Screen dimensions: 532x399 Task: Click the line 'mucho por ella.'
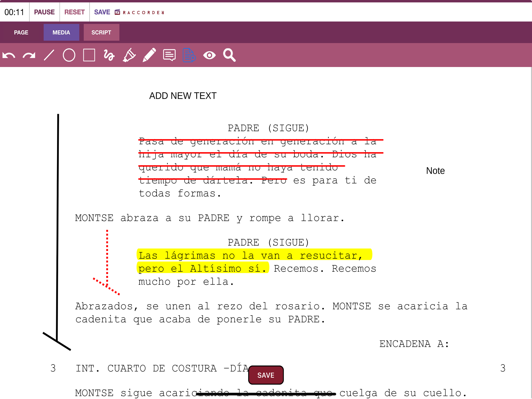click(186, 282)
